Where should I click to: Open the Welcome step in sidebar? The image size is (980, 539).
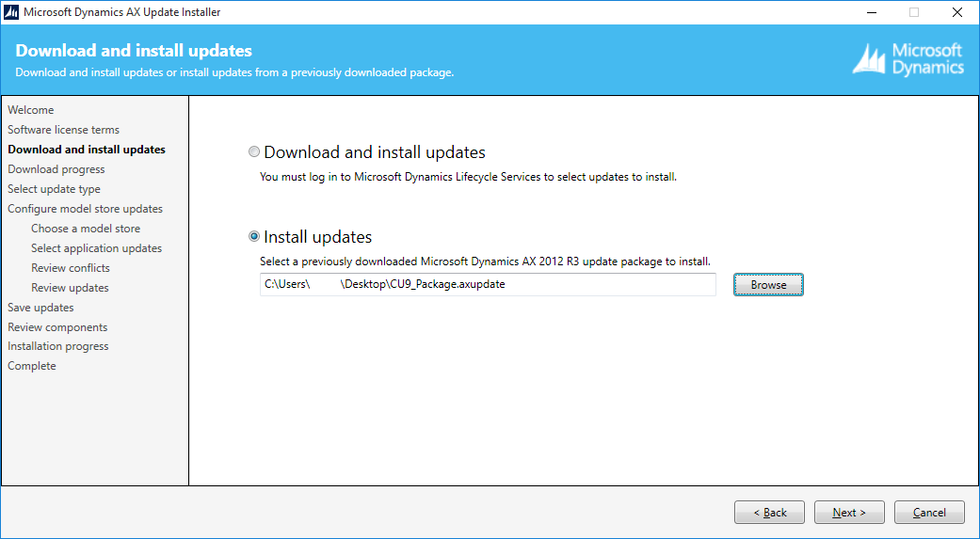click(31, 110)
